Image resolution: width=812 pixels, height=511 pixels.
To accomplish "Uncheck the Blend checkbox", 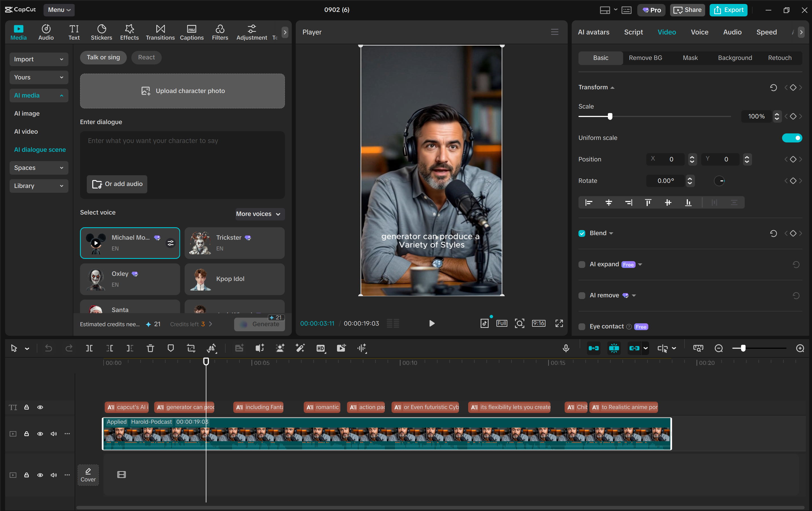I will point(582,233).
